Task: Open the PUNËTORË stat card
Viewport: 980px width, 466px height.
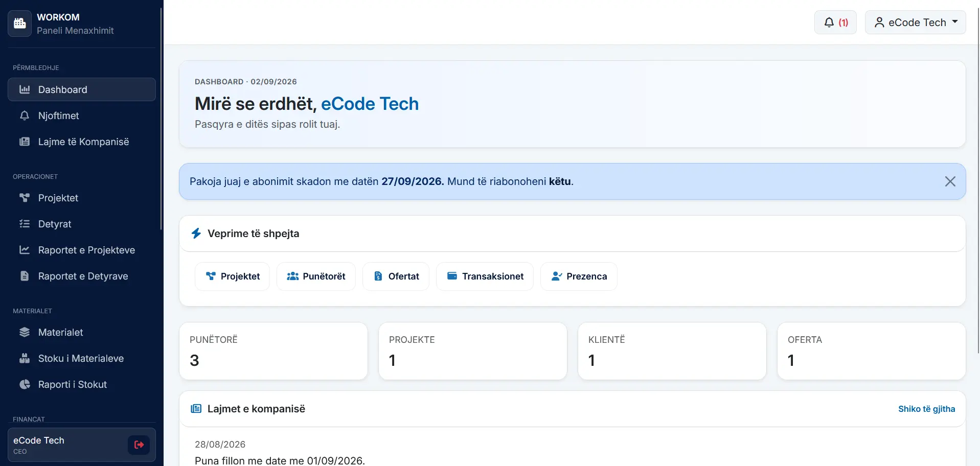Action: (x=274, y=351)
